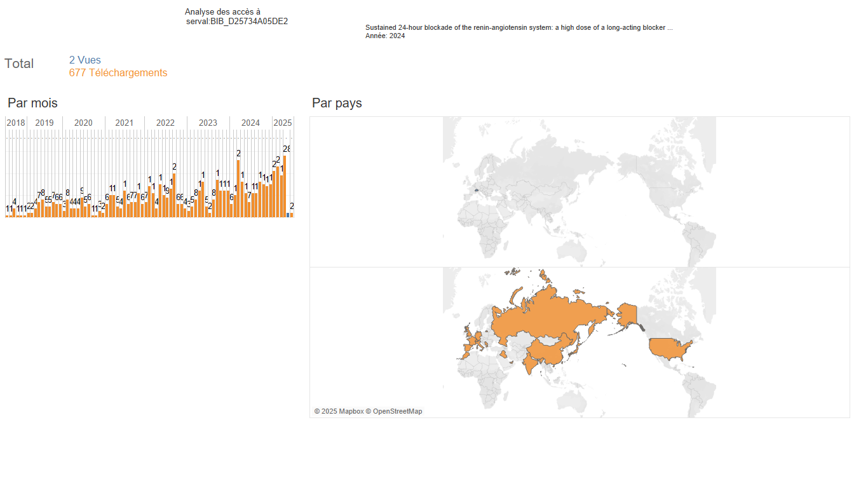Click the tallest orange bar labeled 28
868x488 pixels.
click(x=285, y=186)
